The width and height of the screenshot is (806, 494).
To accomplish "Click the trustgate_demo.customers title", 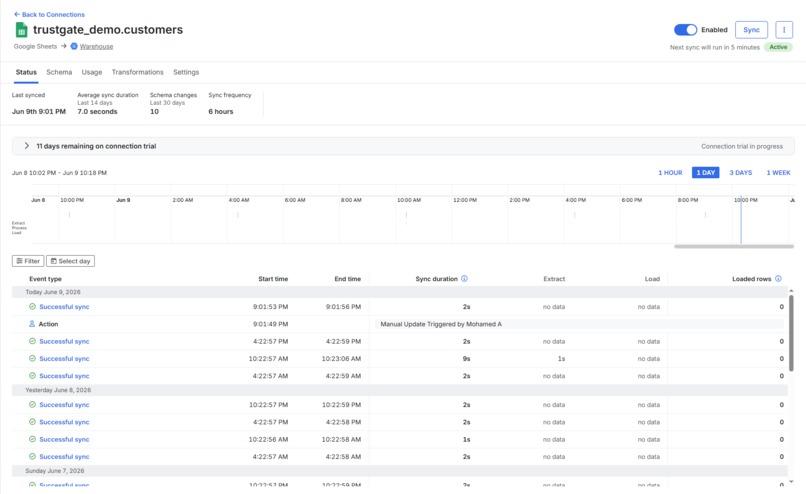I will [x=108, y=30].
